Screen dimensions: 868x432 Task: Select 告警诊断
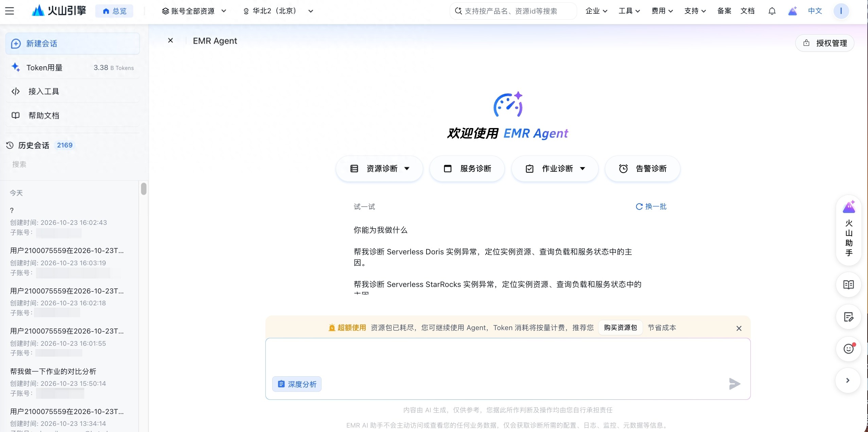pos(642,169)
